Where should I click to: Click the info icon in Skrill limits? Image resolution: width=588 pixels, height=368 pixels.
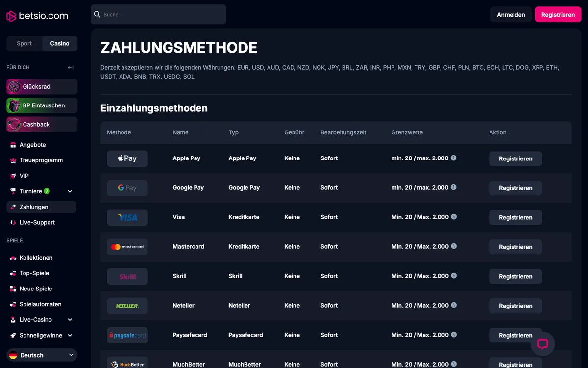tap(454, 276)
